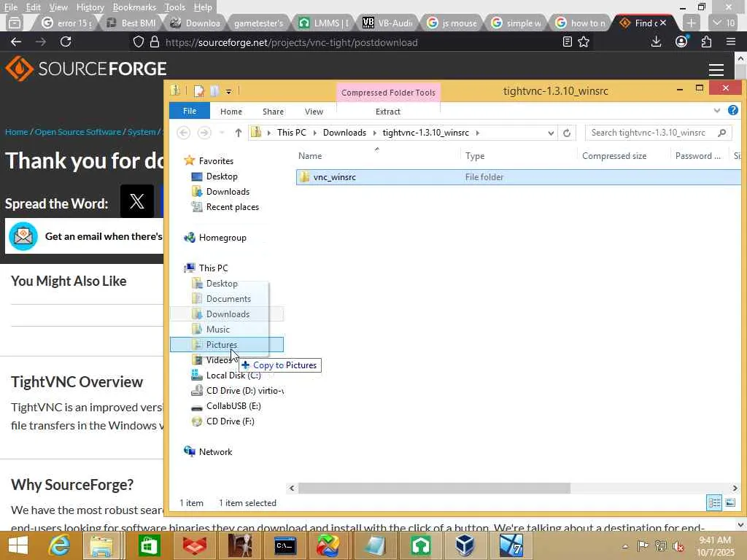Click New Folder icon in Explorer quick access toolbar

[x=214, y=90]
